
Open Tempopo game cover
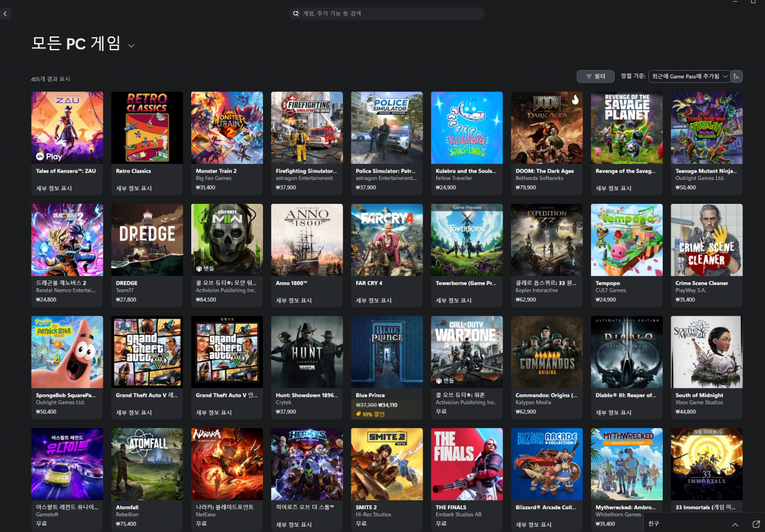[x=627, y=240]
